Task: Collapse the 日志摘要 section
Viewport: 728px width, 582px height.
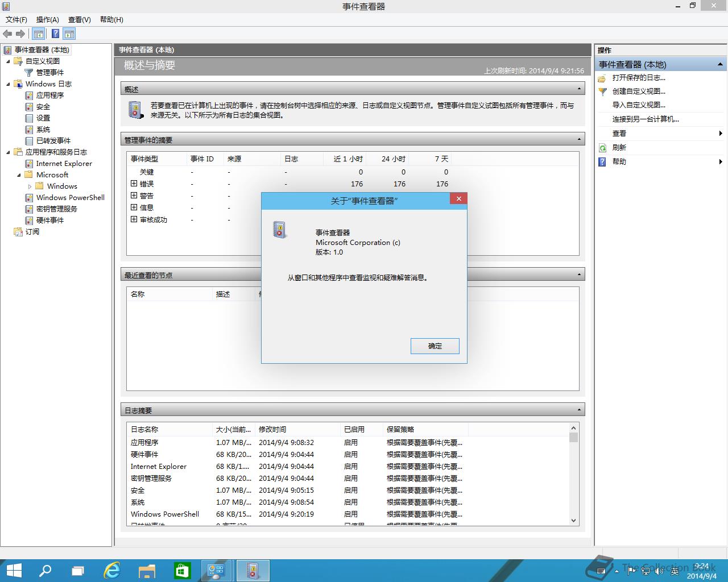Action: (x=580, y=410)
